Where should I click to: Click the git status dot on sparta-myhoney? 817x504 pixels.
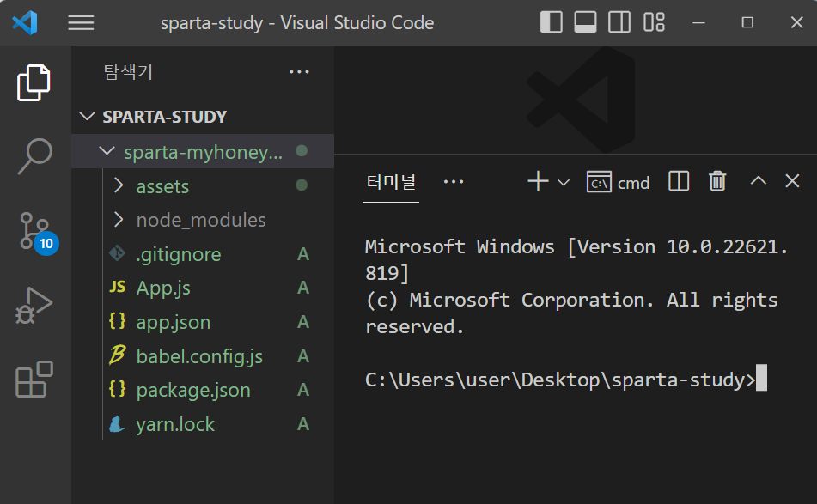coord(302,150)
